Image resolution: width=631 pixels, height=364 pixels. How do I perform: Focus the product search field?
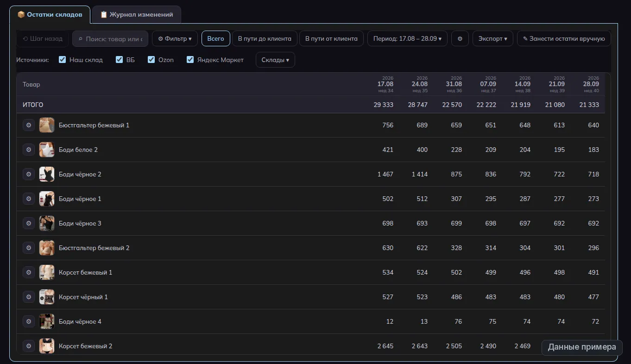click(x=110, y=39)
